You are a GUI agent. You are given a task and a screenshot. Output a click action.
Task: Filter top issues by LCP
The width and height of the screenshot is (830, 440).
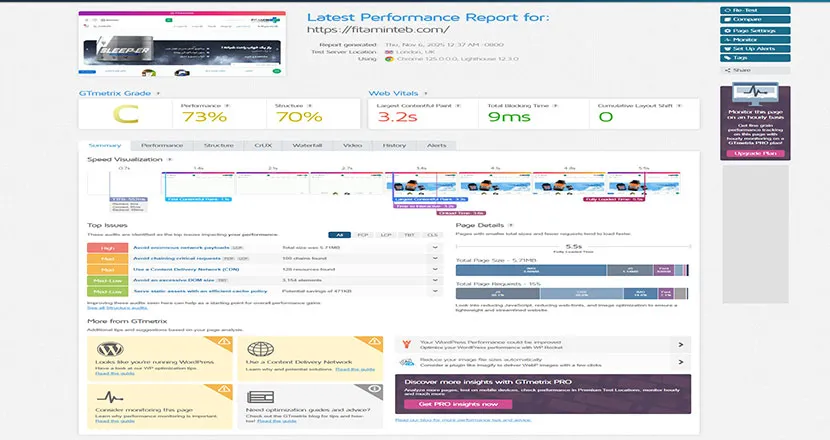click(386, 236)
